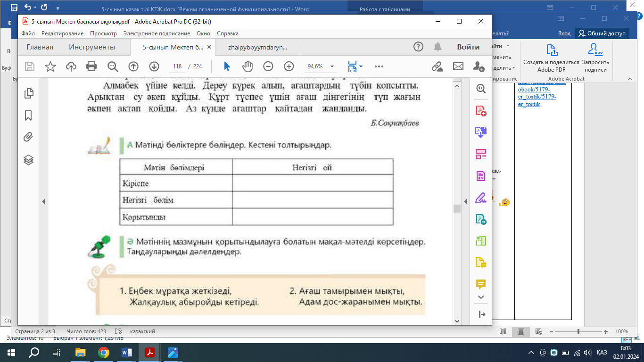
Task: Open the Create PDF tool
Action: pos(481,111)
